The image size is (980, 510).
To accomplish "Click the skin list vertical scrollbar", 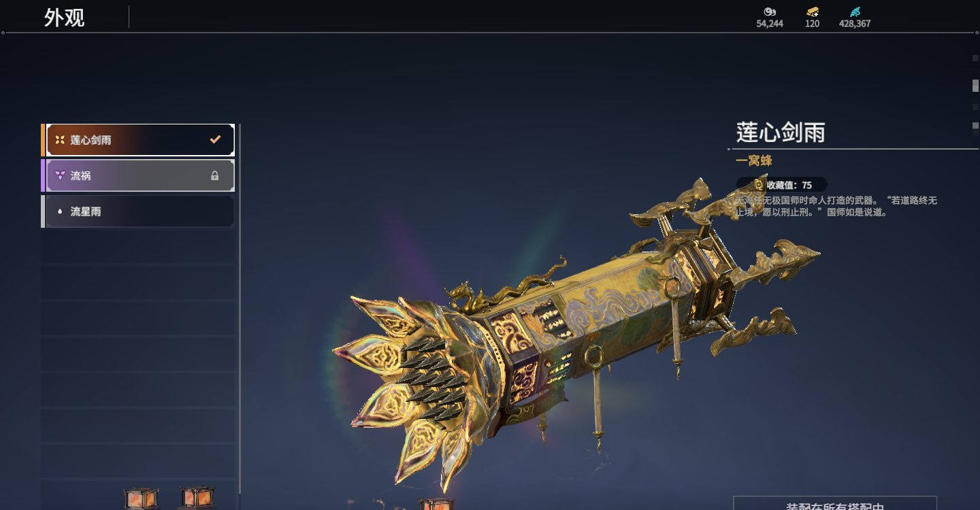I will click(240, 316).
